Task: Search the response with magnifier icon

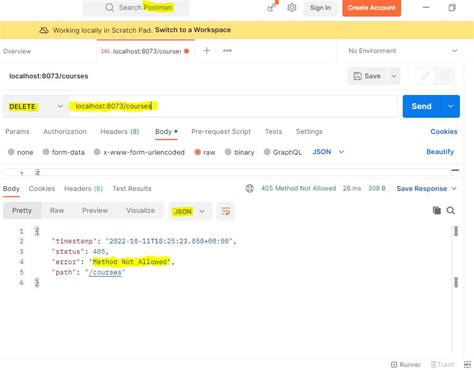Action: [x=451, y=210]
